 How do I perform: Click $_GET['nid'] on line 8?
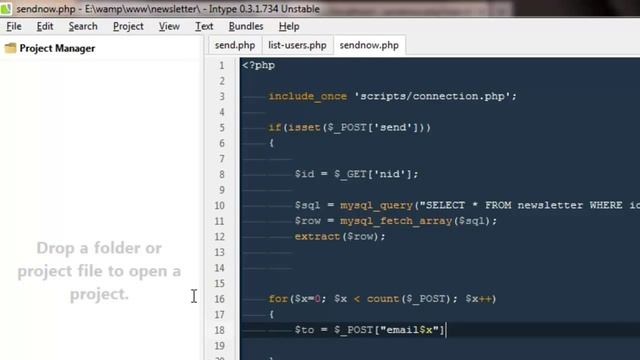373,174
